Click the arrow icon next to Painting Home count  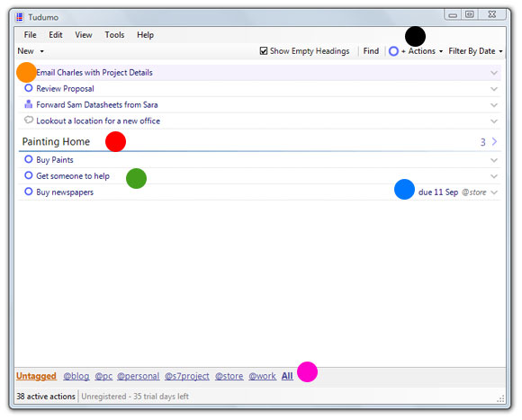[494, 142]
